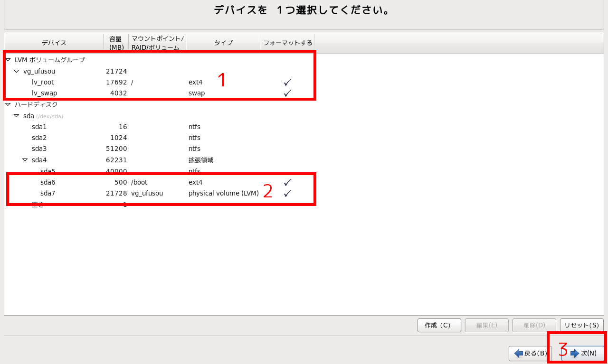Click the blue back arrow icon
The width and height of the screenshot is (608, 364).
click(519, 354)
